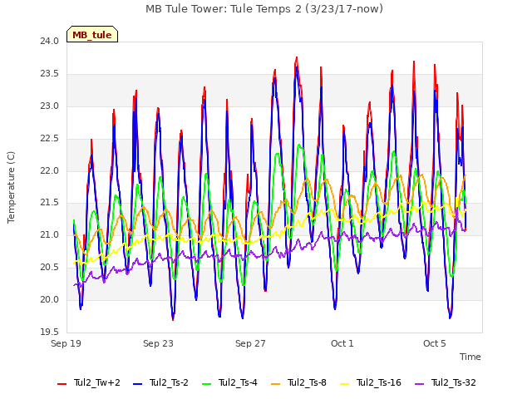The width and height of the screenshot is (532, 399).
Task: Select the Tul2_Ts-32 legend entry
Action: pyautogui.click(x=446, y=382)
